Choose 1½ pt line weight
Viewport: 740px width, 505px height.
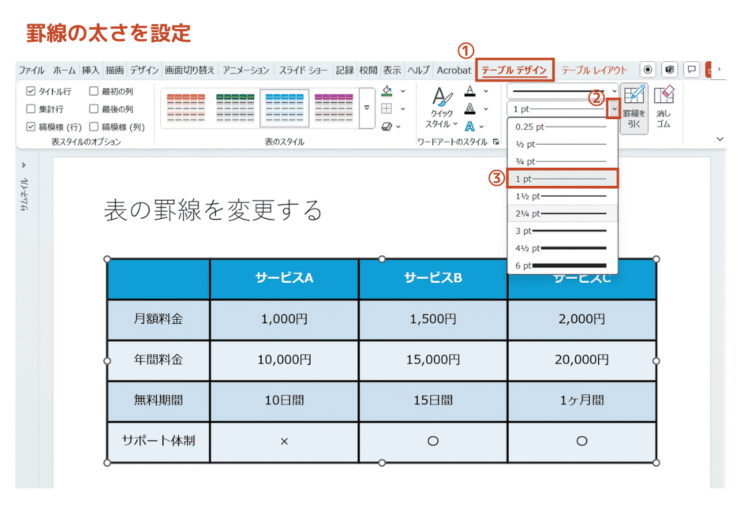pyautogui.click(x=562, y=196)
